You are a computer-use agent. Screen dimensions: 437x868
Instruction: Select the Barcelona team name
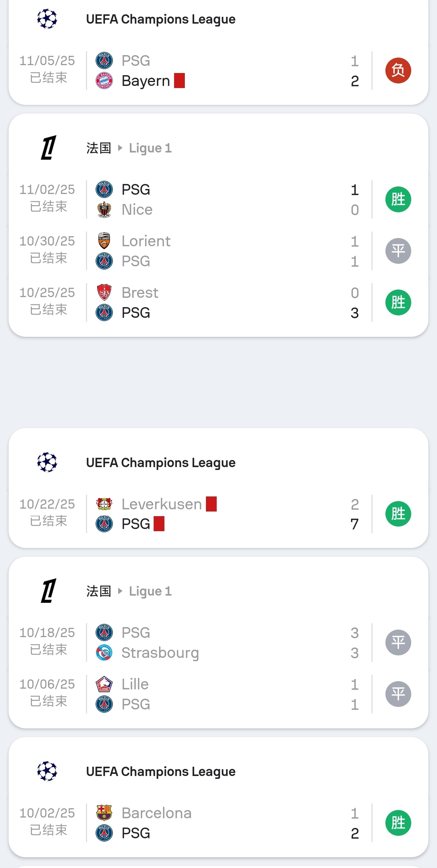point(157,813)
